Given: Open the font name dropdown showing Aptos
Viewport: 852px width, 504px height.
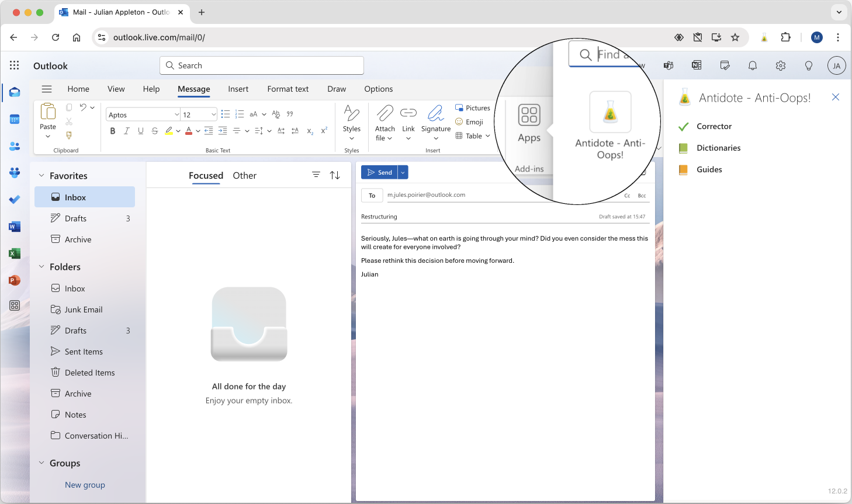Looking at the screenshot, I should [x=143, y=115].
